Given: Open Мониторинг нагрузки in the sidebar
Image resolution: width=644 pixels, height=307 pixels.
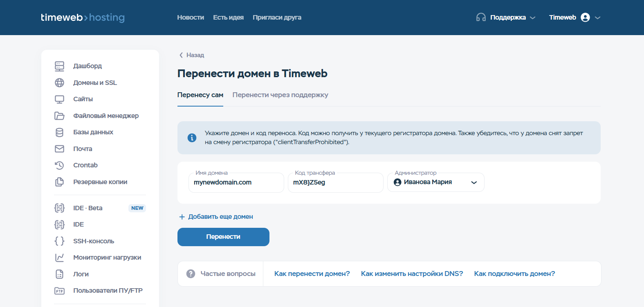Looking at the screenshot, I should click(107, 258).
